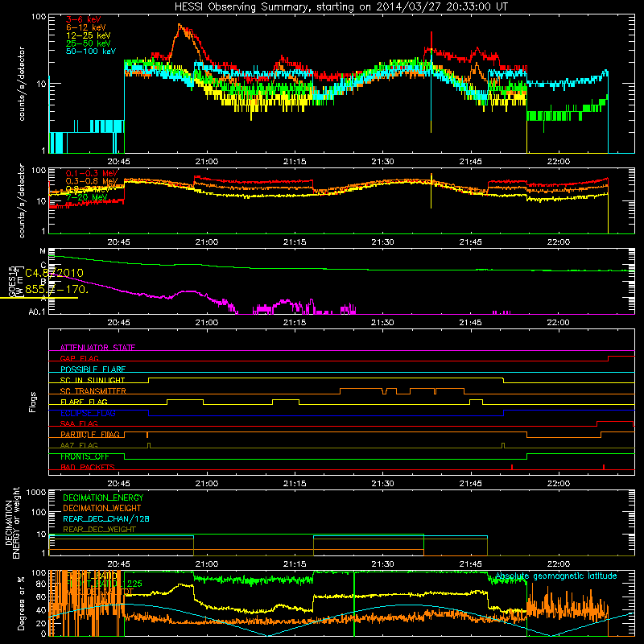Click the 'DECIMATION_ENERGY' legend label

103,497
